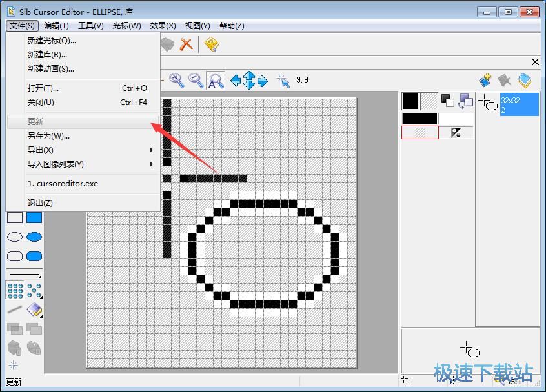Select the filled ellipse tool
Screen dimensions: 546x392
click(34, 237)
